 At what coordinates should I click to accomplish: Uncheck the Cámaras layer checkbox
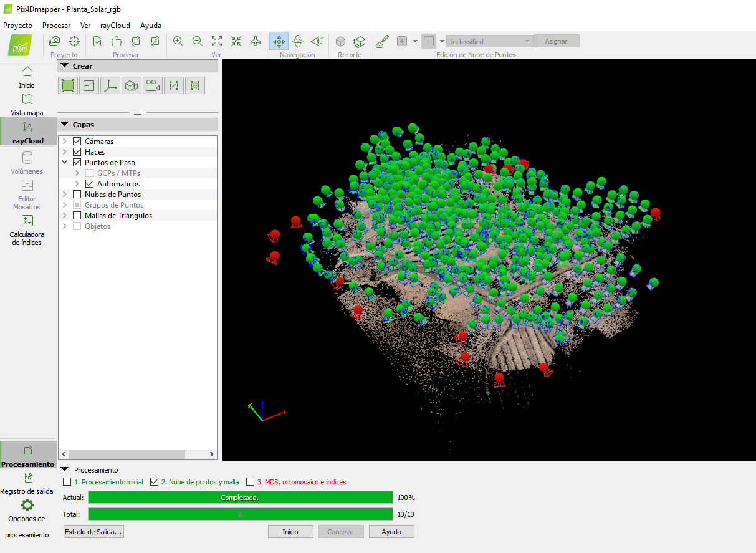[x=77, y=142]
